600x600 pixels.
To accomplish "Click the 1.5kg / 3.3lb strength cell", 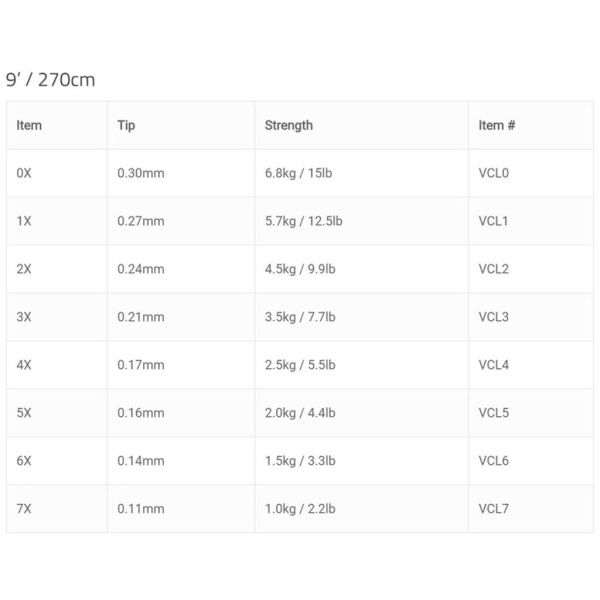I will (x=300, y=461).
